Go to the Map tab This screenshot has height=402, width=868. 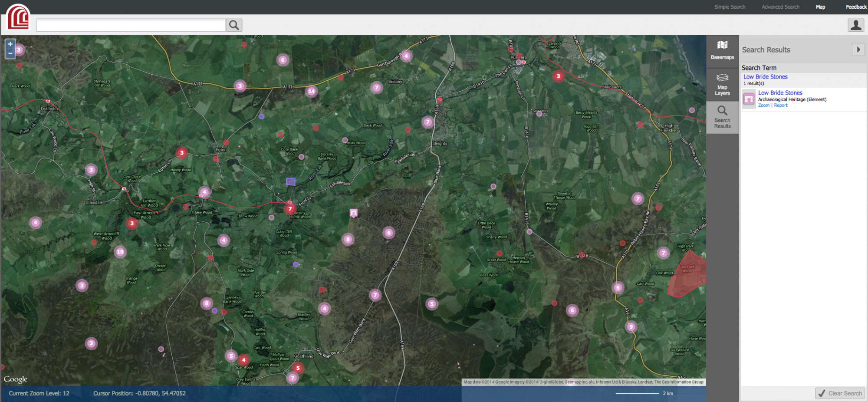click(820, 7)
